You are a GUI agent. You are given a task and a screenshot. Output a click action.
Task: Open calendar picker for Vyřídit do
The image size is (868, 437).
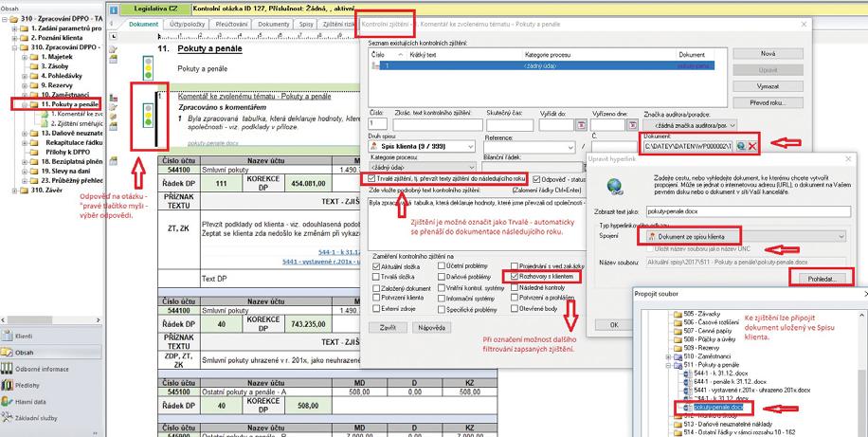(581, 125)
